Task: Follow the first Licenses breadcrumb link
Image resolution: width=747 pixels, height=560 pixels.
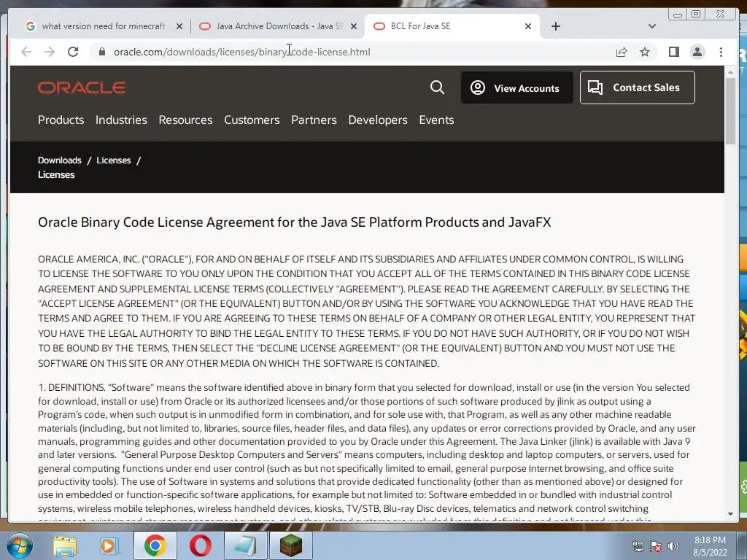Action: (x=113, y=160)
